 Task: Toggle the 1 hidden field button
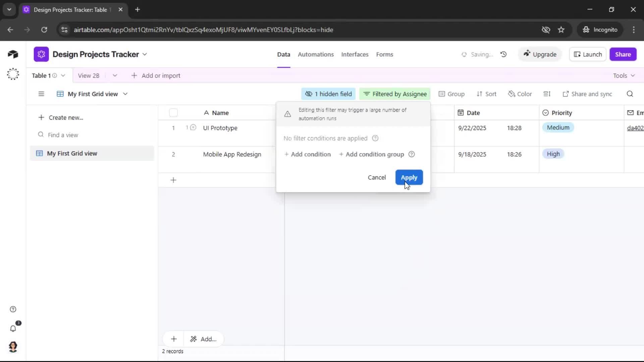tap(328, 94)
